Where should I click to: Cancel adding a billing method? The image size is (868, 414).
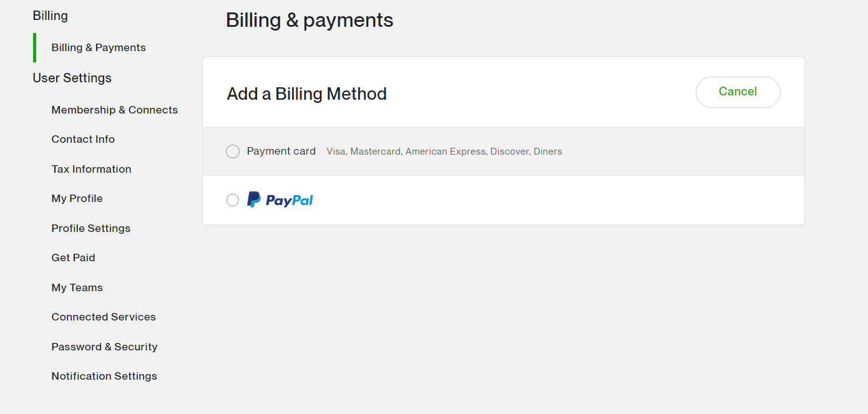738,92
